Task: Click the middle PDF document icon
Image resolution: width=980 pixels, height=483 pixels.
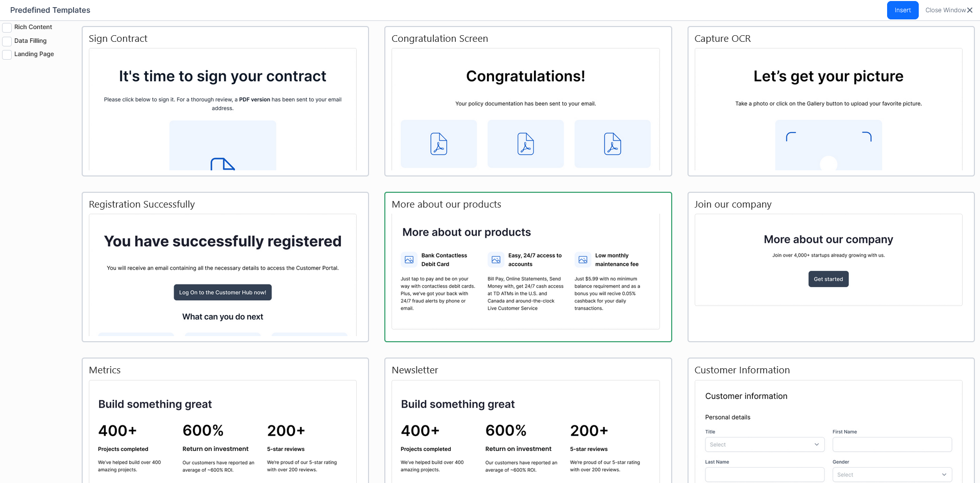Action: coord(525,144)
